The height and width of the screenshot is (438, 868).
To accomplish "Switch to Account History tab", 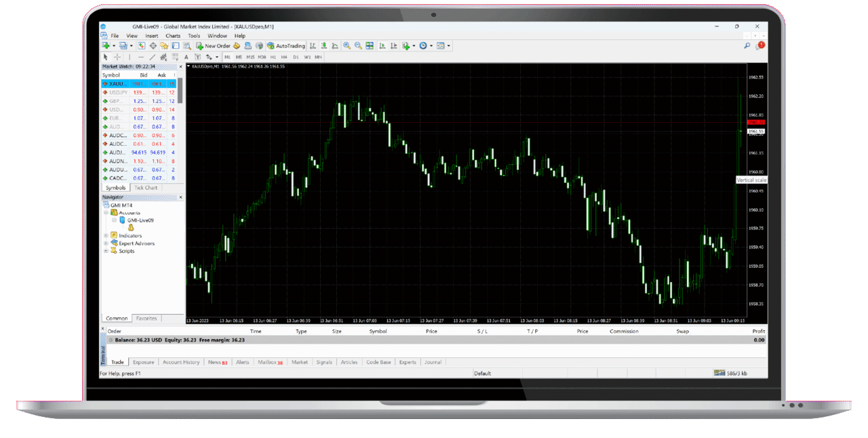I will tap(181, 362).
